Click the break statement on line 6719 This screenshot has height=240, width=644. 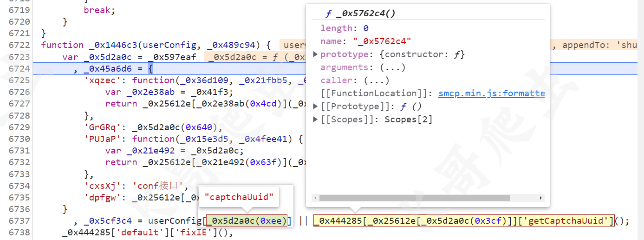click(x=99, y=10)
